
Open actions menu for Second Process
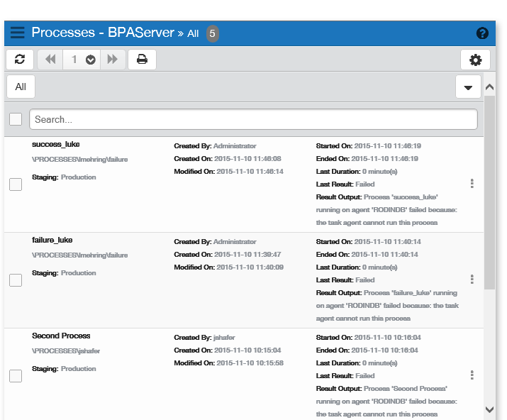472,375
